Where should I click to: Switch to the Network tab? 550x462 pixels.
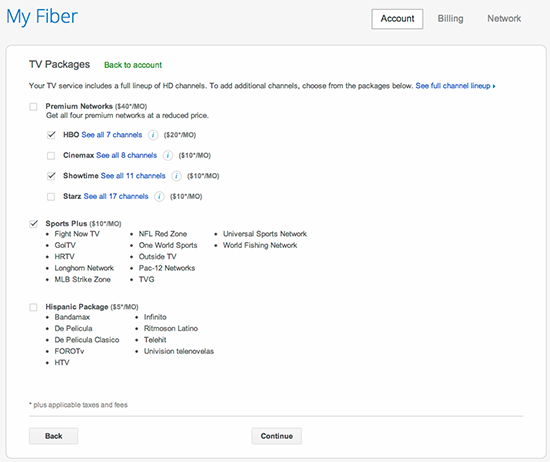[x=504, y=19]
